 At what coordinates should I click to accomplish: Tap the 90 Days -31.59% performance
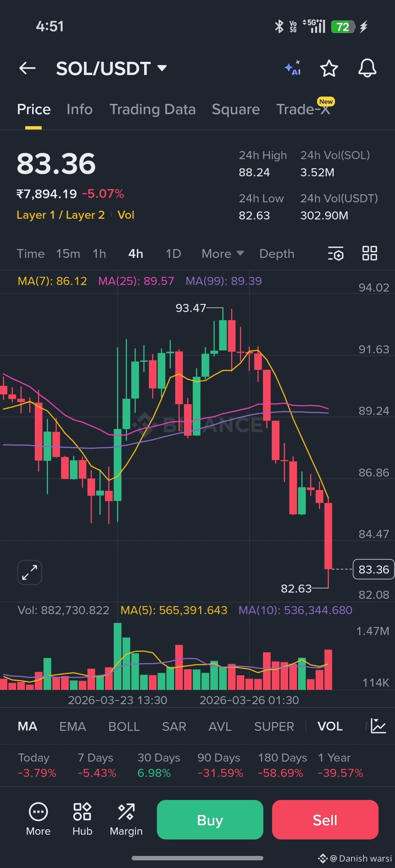(220, 765)
